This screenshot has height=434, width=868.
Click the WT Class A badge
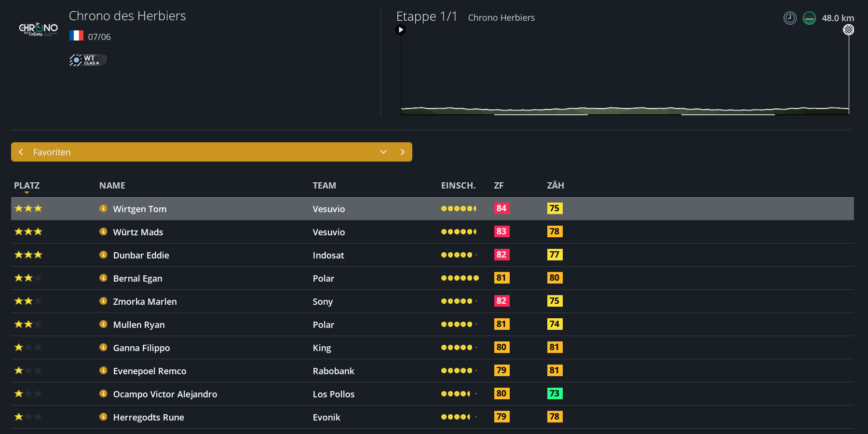(88, 60)
